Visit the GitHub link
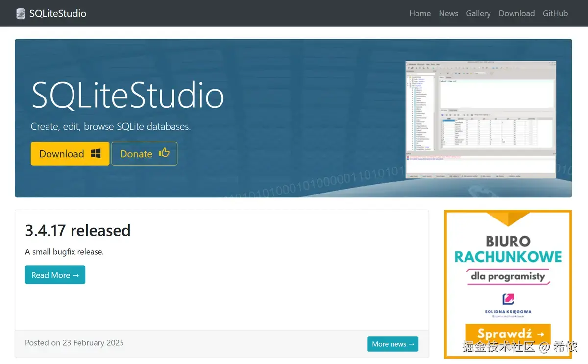This screenshot has height=364, width=588. coord(555,13)
